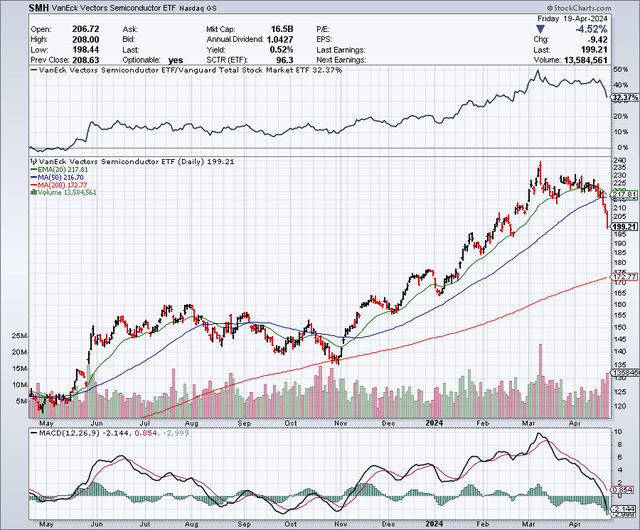Click the '(Daily) 199.21' price chart title

[206, 162]
